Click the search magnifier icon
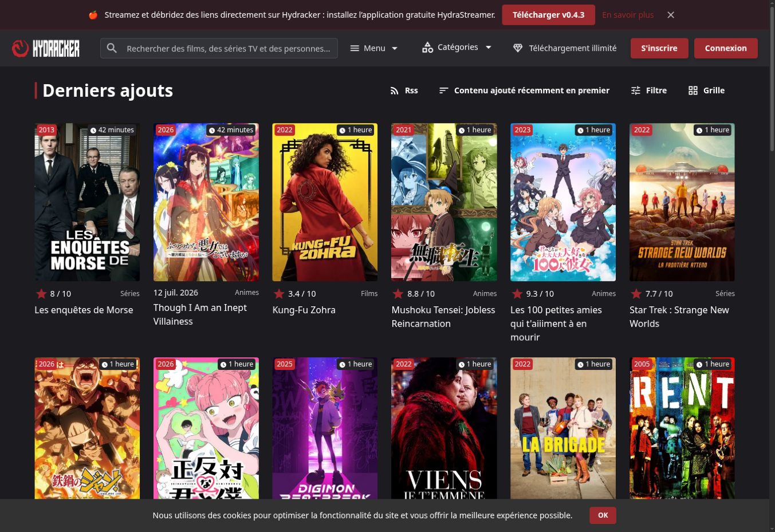Viewport: 775px width, 532px height. (112, 48)
